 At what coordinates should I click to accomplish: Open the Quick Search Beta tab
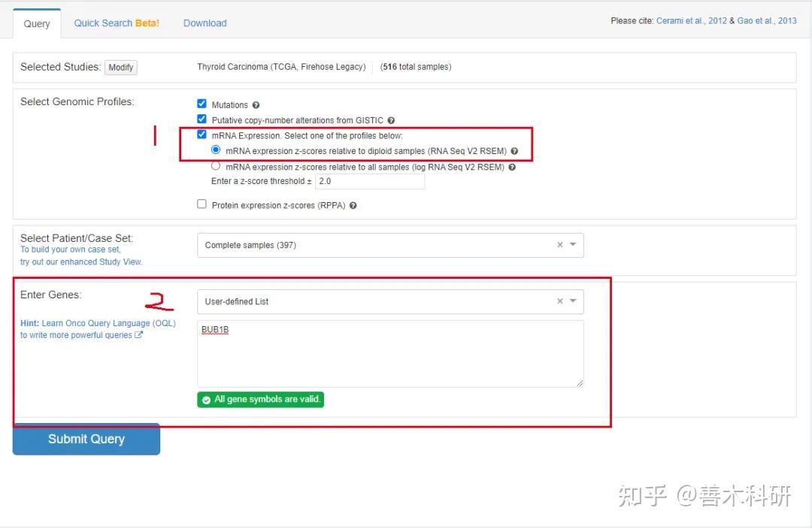point(117,23)
